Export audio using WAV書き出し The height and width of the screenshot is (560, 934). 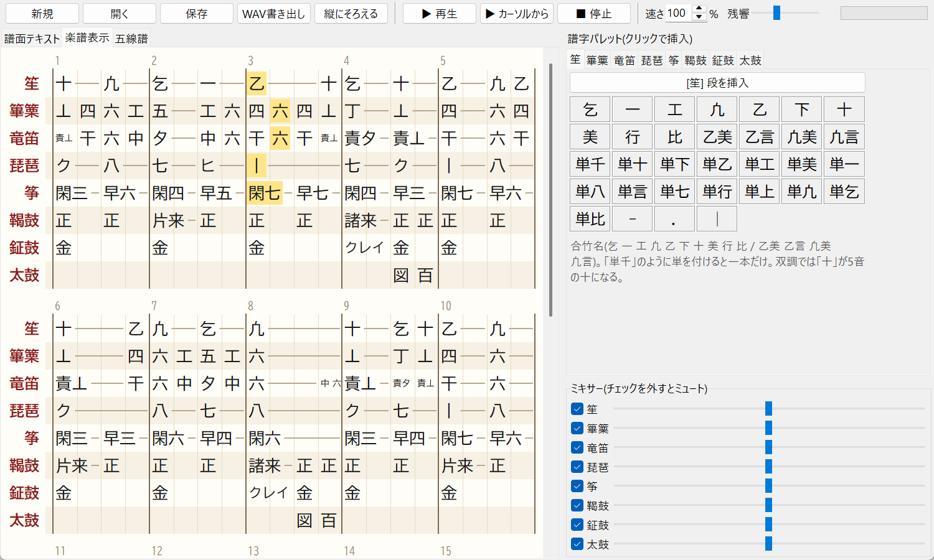click(x=274, y=14)
